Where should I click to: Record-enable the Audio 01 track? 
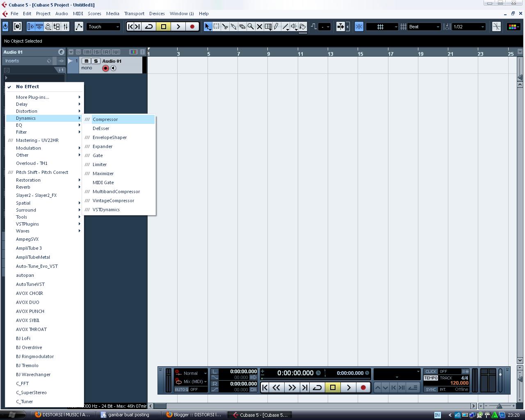click(105, 68)
